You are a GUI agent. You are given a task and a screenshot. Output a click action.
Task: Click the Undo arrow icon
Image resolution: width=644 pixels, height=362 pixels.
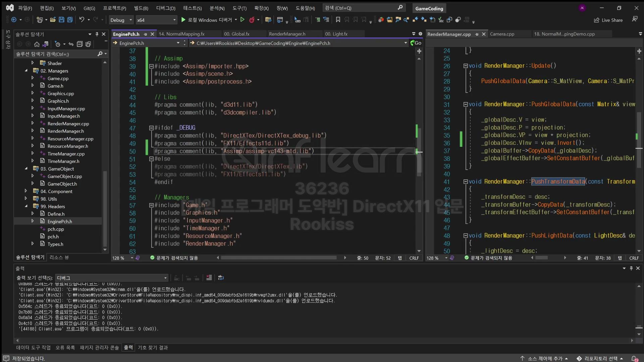(x=82, y=20)
